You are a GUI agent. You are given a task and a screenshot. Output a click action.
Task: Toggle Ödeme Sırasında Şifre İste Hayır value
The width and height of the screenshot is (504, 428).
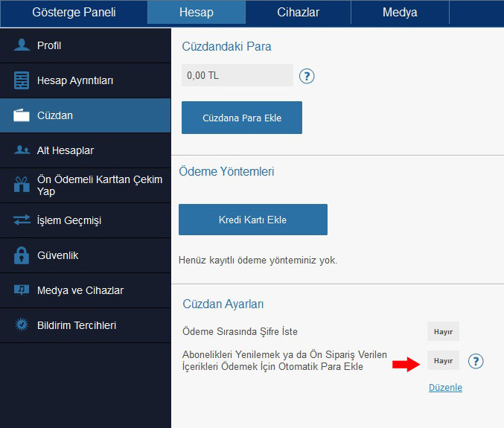[x=443, y=331]
